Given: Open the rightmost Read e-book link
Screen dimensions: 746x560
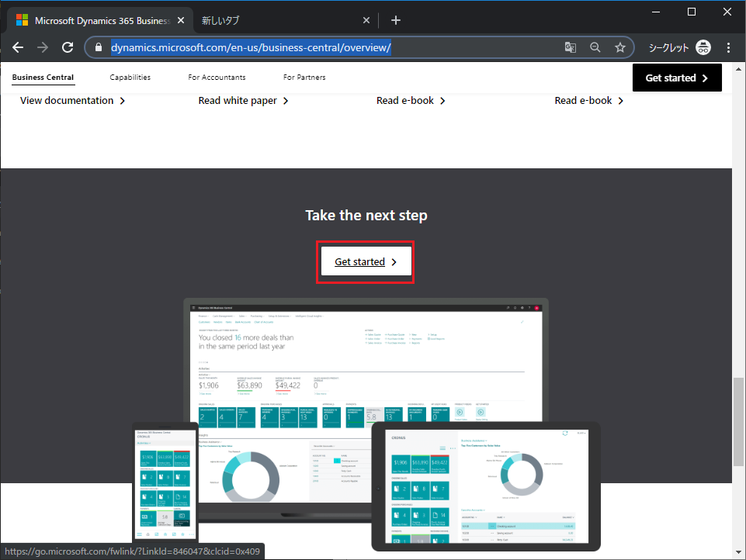Looking at the screenshot, I should pos(589,101).
